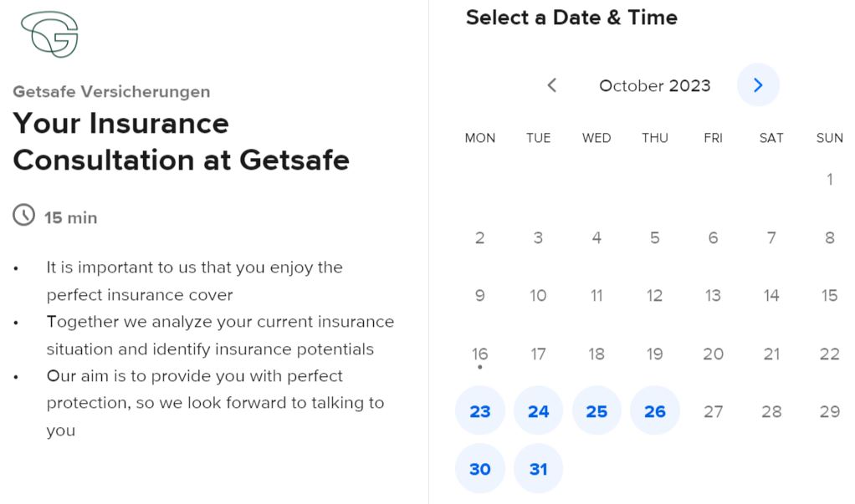Image resolution: width=855 pixels, height=504 pixels.
Task: Pick October 25 for the consultation
Action: 596,410
